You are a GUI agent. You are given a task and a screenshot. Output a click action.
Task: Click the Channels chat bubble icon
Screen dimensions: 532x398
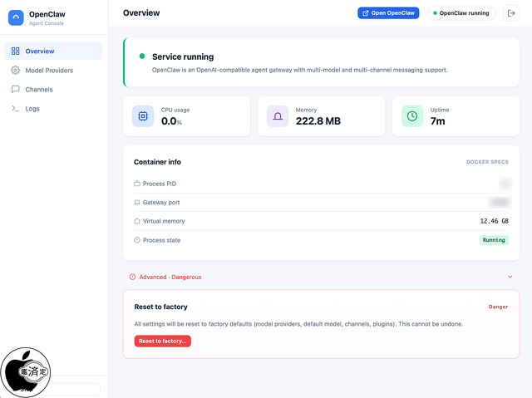15,89
